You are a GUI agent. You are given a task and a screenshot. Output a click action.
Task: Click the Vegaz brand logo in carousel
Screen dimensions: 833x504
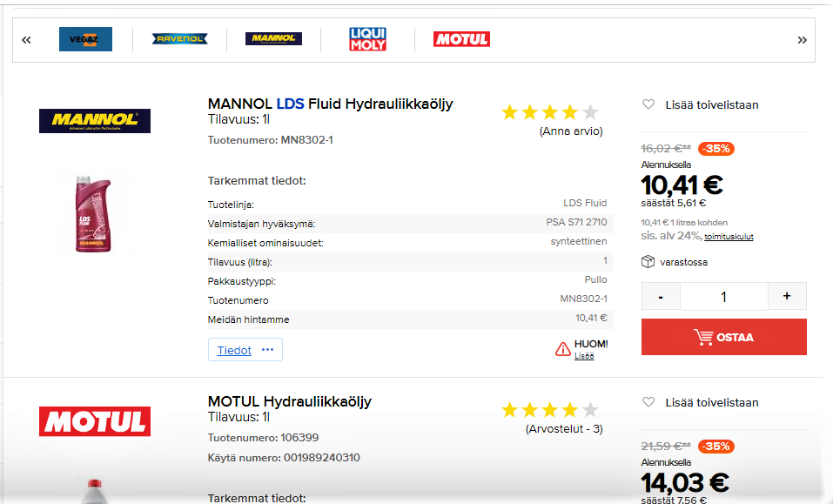pyautogui.click(x=85, y=39)
